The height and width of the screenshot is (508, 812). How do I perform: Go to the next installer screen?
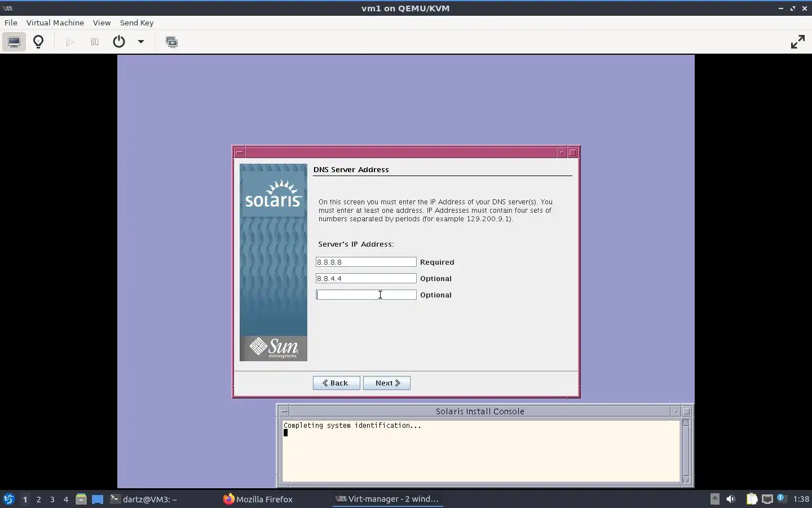(x=387, y=383)
